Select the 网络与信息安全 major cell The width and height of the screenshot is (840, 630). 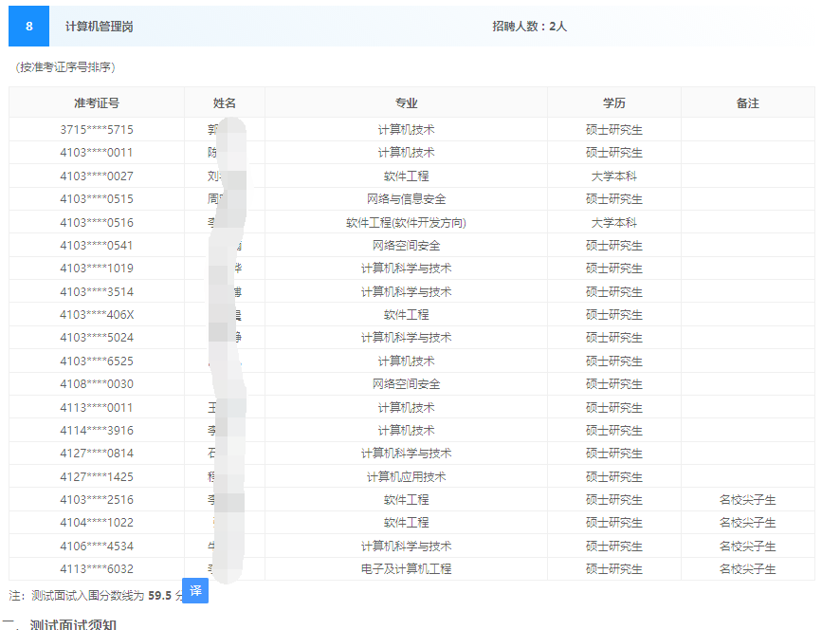click(x=406, y=199)
